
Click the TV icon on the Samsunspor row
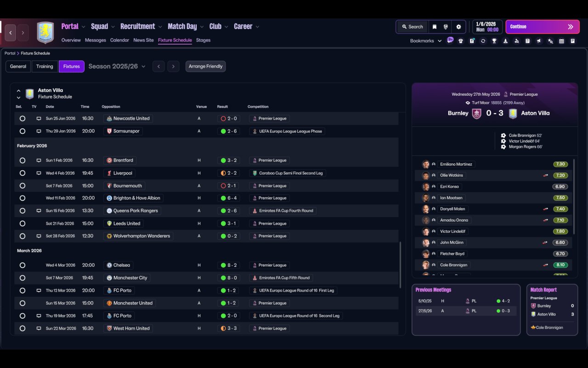[x=39, y=131]
